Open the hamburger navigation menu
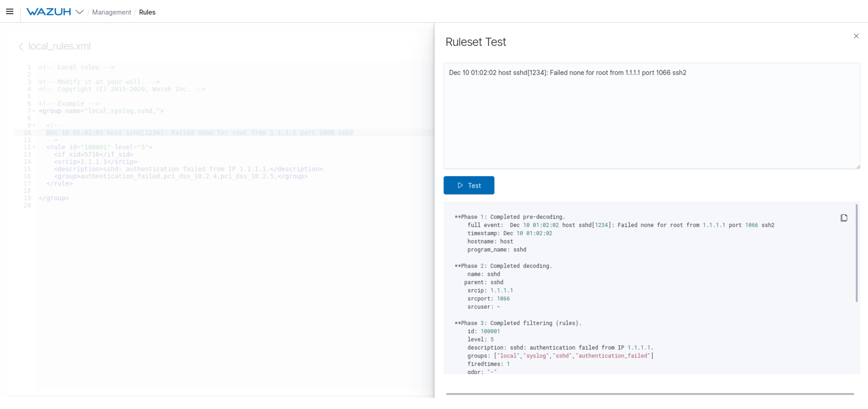The height and width of the screenshot is (409, 868). point(10,12)
